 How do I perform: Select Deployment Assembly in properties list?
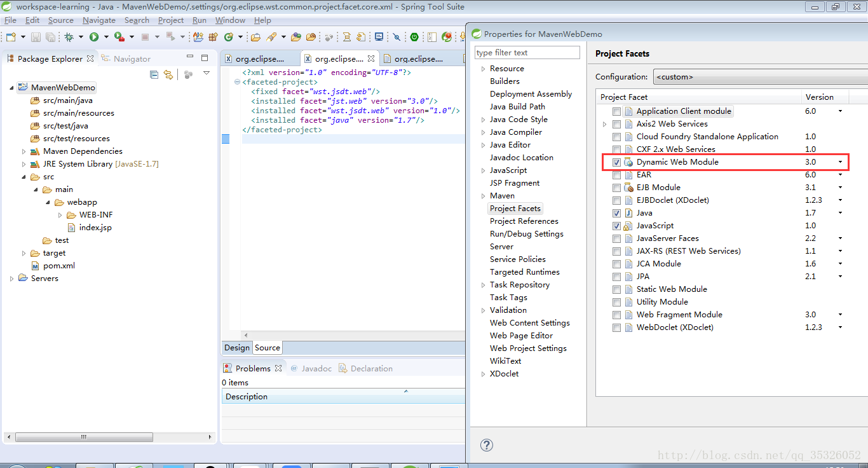(x=531, y=94)
